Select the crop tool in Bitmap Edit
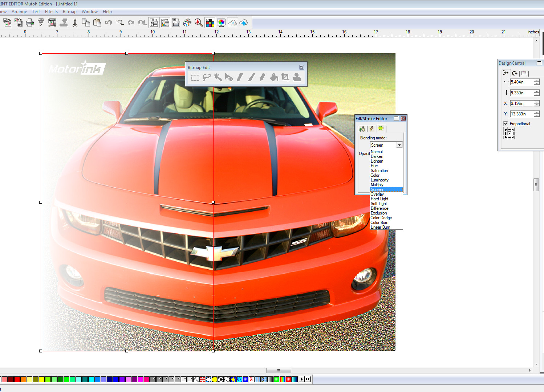The width and height of the screenshot is (544, 392). pos(285,77)
